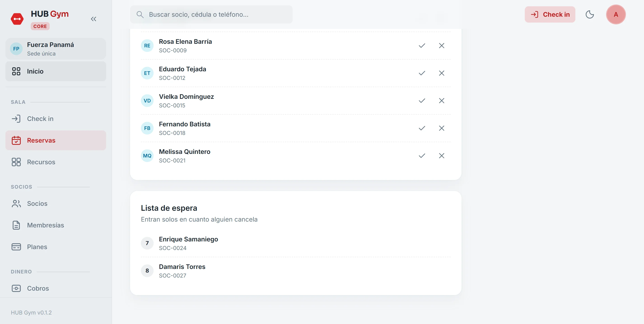Confirm attendance for Eduardo Tejada

click(422, 73)
